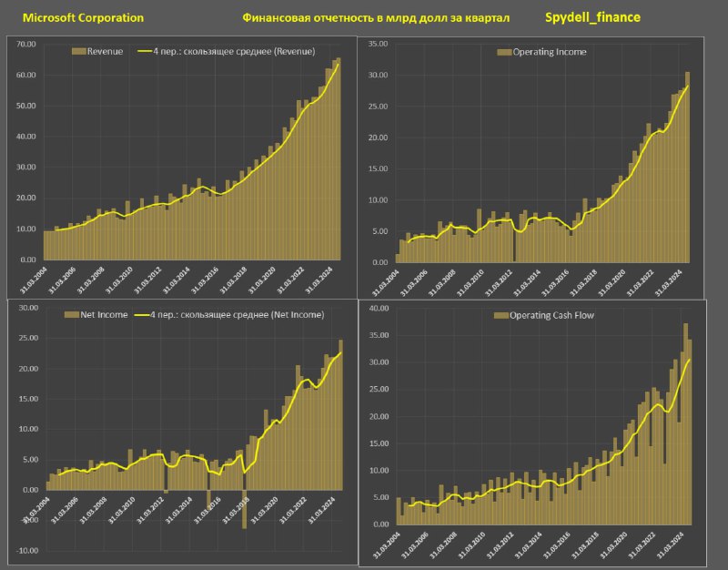Click the 35.00 label on Operating Income axis
This screenshot has height=570, width=728.
pyautogui.click(x=378, y=44)
